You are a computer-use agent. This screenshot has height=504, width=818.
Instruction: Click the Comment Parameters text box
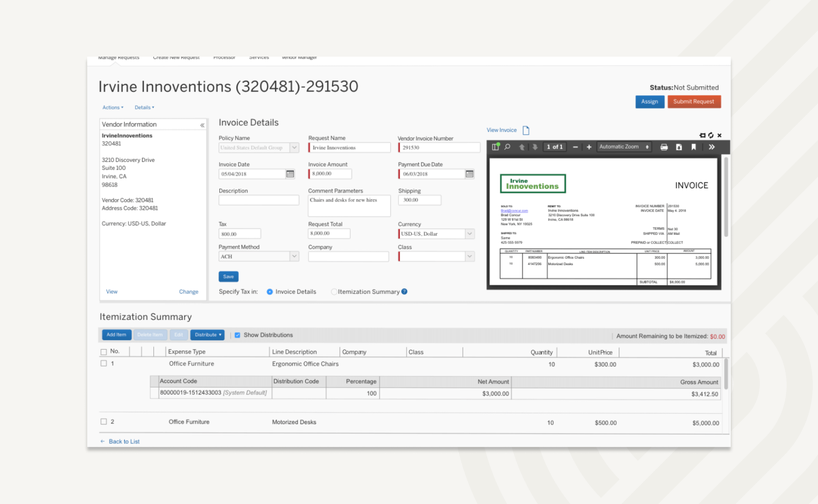click(349, 206)
